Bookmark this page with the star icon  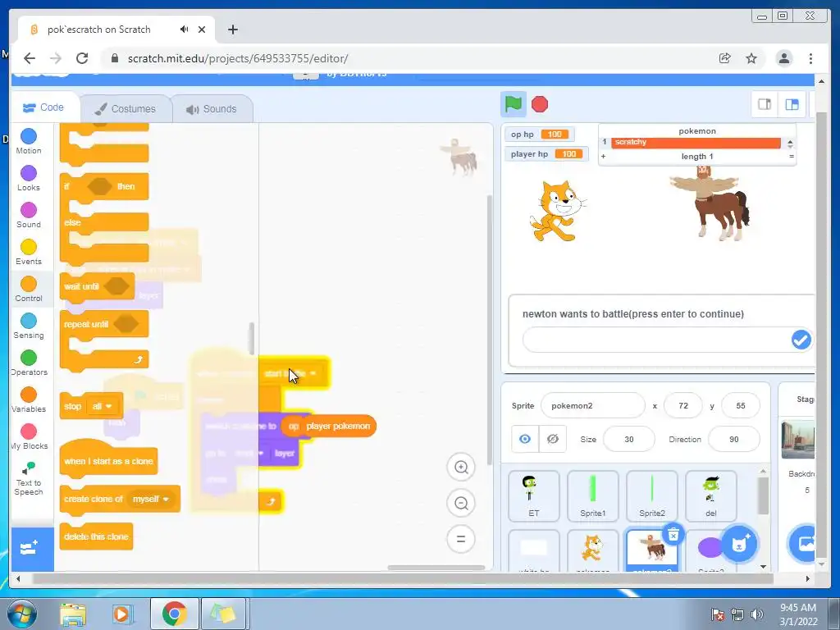(x=751, y=58)
